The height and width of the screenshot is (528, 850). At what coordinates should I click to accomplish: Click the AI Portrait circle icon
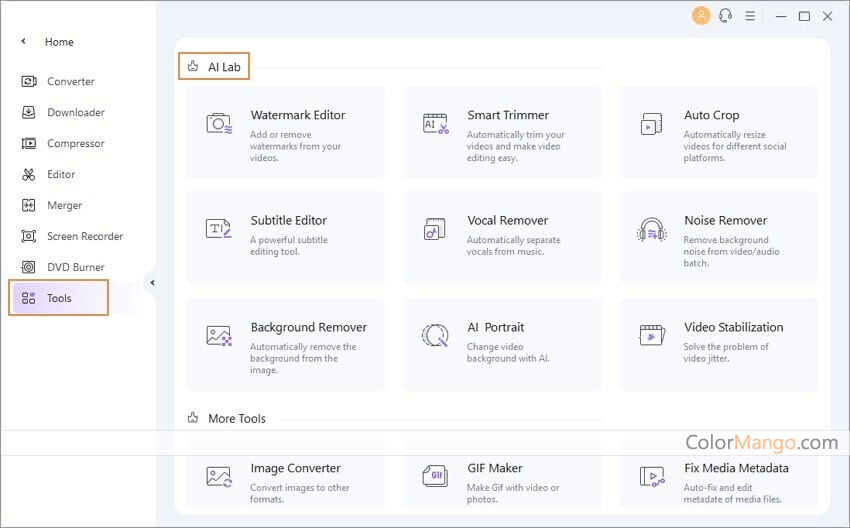coord(435,335)
